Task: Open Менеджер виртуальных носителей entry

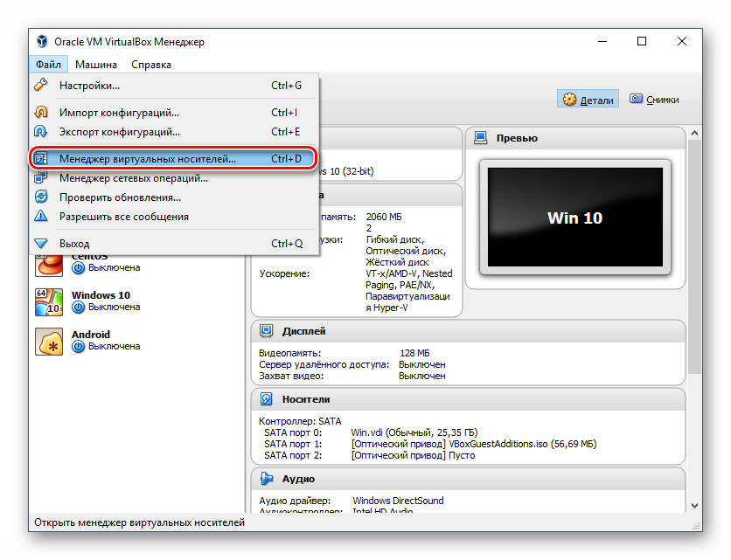Action: (x=174, y=159)
